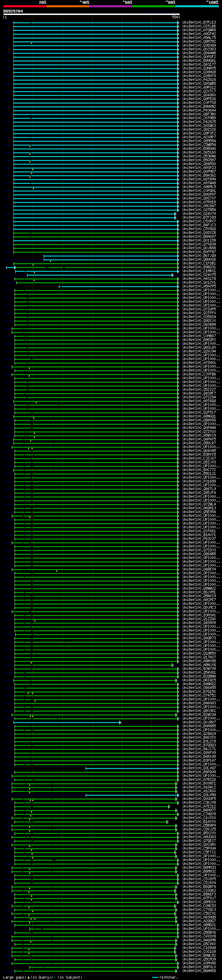Click the red 20% identity color band
The image size is (222, 980).
[25, 6]
